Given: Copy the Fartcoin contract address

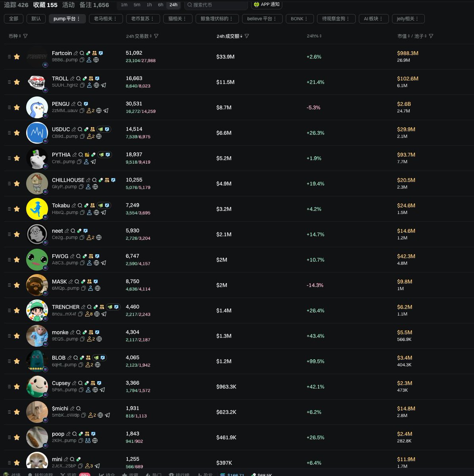Looking at the screenshot, I should [82, 60].
